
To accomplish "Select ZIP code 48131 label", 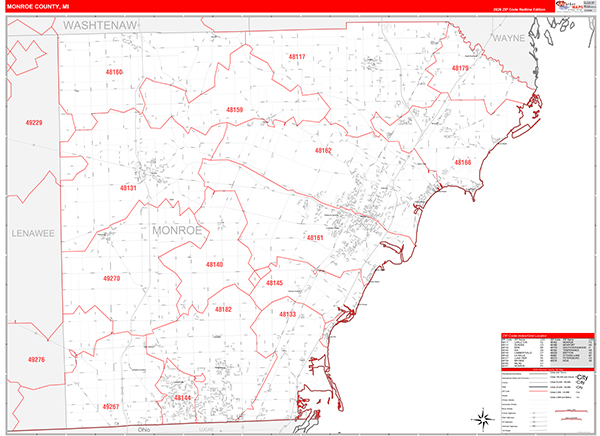I will click(128, 188).
